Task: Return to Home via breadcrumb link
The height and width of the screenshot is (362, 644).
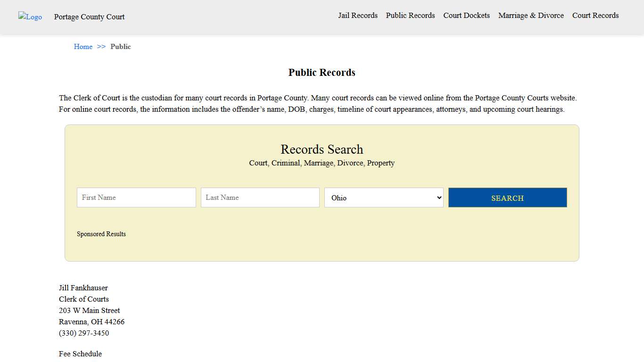Action: tap(83, 47)
